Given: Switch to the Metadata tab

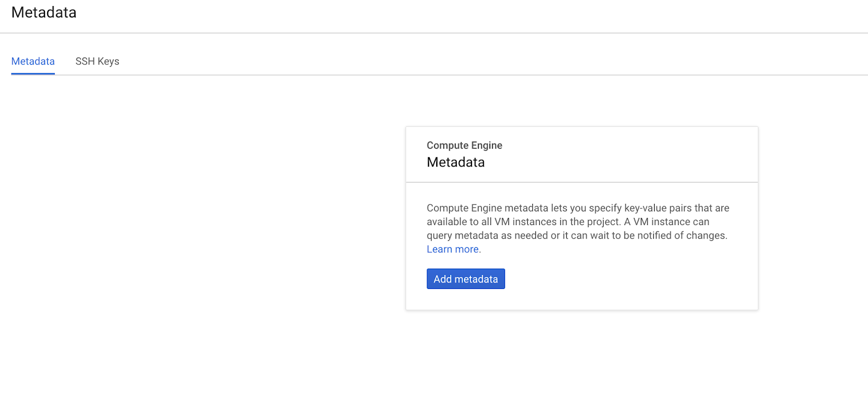Looking at the screenshot, I should click(33, 61).
